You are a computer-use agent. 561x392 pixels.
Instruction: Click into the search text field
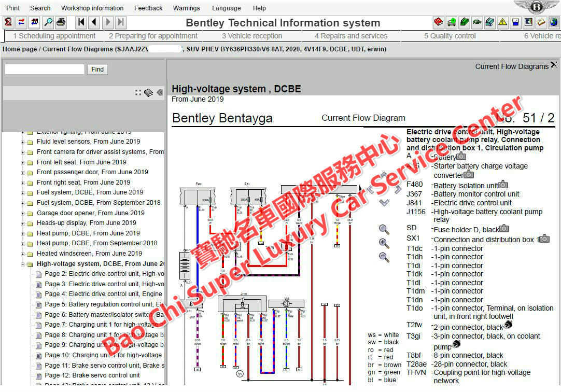click(45, 69)
